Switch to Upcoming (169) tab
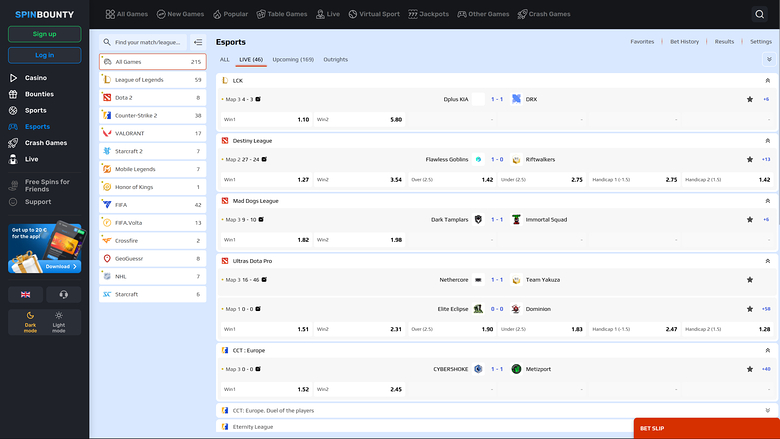Image resolution: width=780 pixels, height=439 pixels. click(293, 60)
